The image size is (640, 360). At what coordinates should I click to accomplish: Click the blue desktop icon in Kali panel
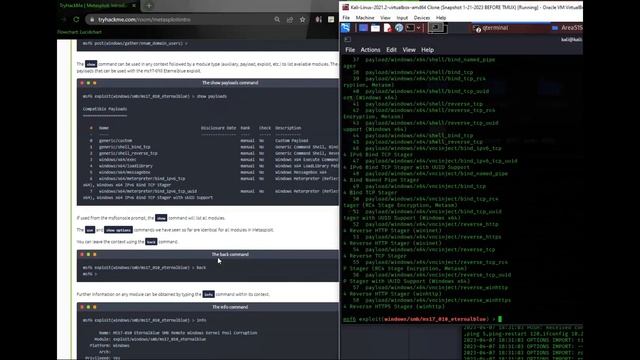pyautogui.click(x=363, y=28)
